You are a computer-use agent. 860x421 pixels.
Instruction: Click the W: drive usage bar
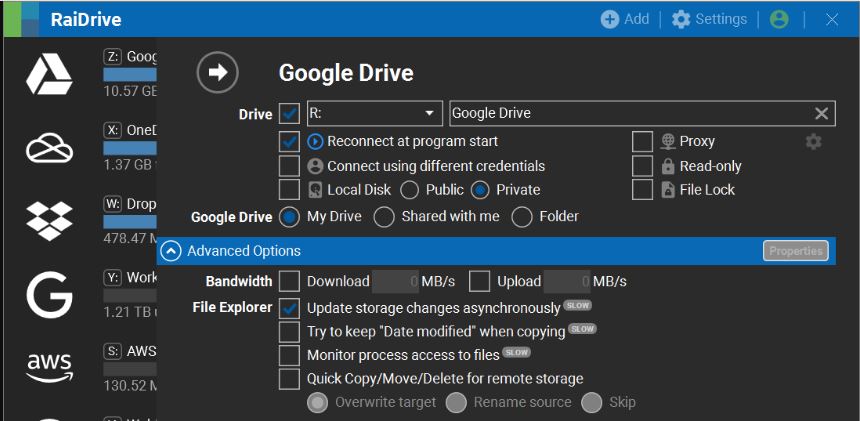tap(130, 221)
